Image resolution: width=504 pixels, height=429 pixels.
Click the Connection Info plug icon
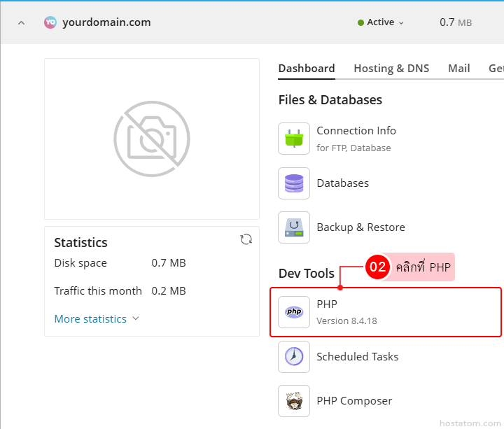click(x=294, y=139)
